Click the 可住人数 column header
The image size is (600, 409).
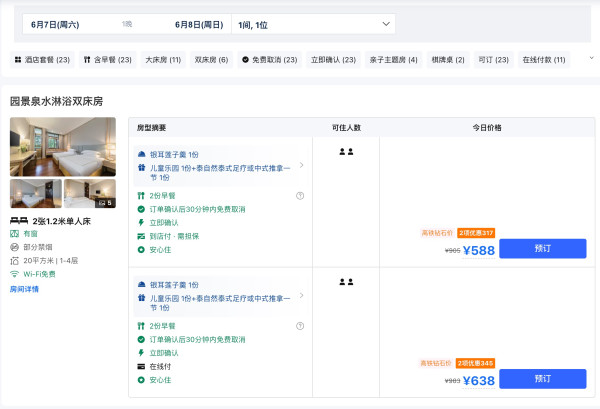coord(346,128)
